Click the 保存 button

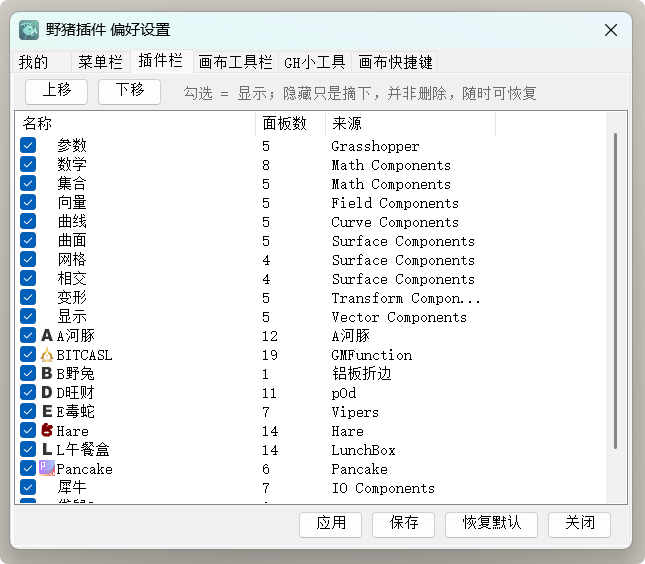click(x=403, y=524)
